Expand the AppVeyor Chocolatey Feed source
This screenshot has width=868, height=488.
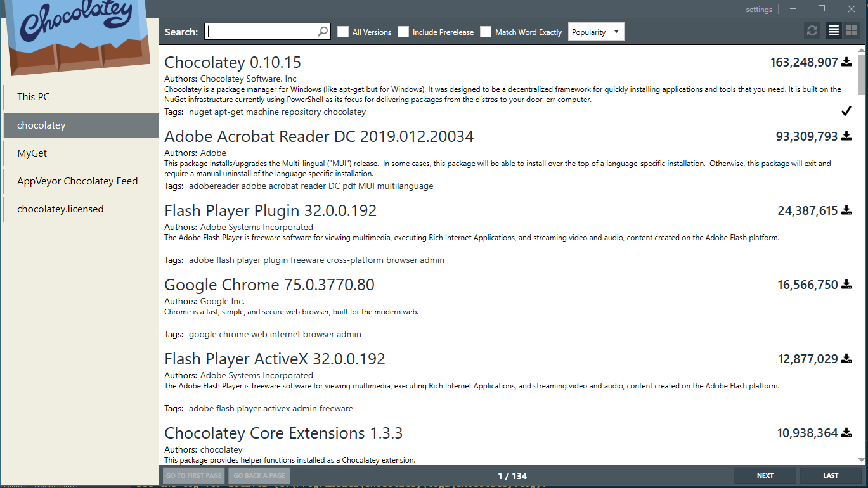(x=77, y=181)
